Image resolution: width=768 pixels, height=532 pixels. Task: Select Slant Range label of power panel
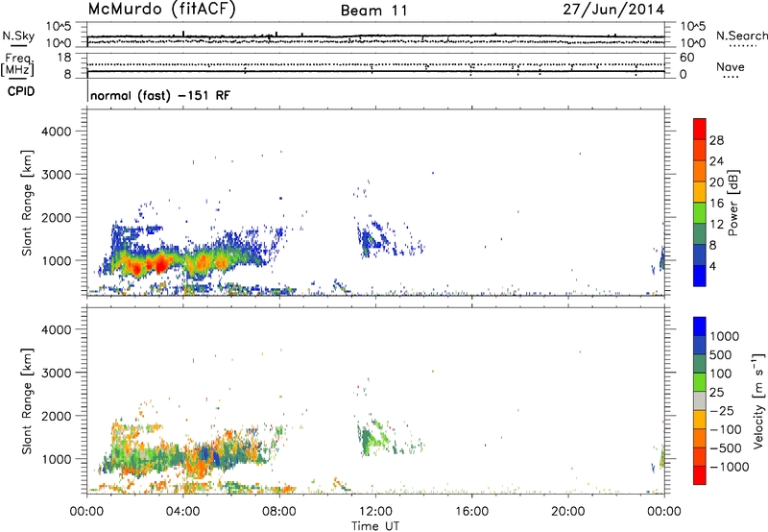tap(27, 203)
